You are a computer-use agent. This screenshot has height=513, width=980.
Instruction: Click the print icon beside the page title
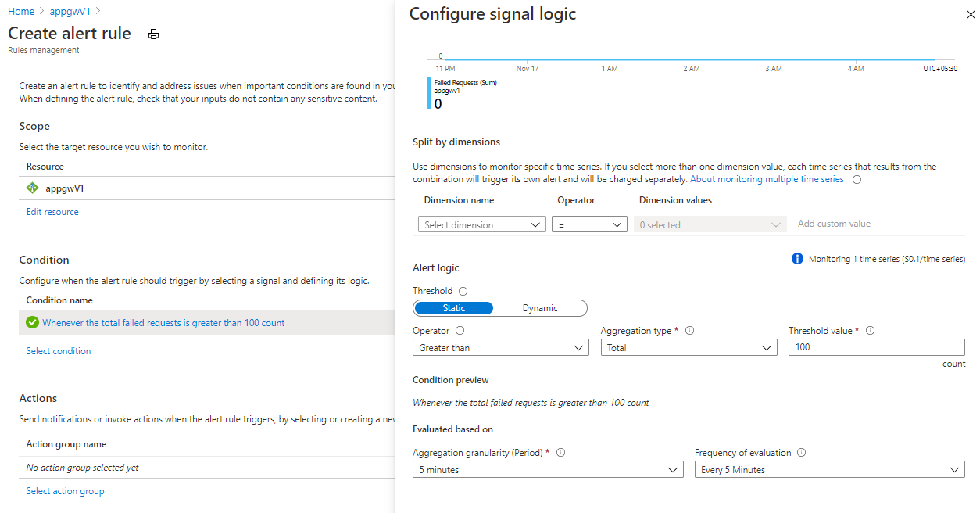coord(154,34)
